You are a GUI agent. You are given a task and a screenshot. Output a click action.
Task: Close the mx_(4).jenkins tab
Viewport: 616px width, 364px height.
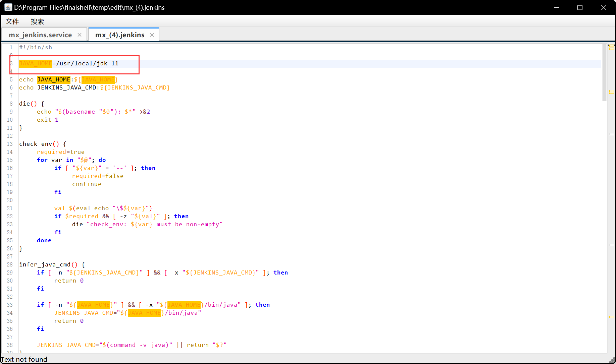[x=152, y=35]
